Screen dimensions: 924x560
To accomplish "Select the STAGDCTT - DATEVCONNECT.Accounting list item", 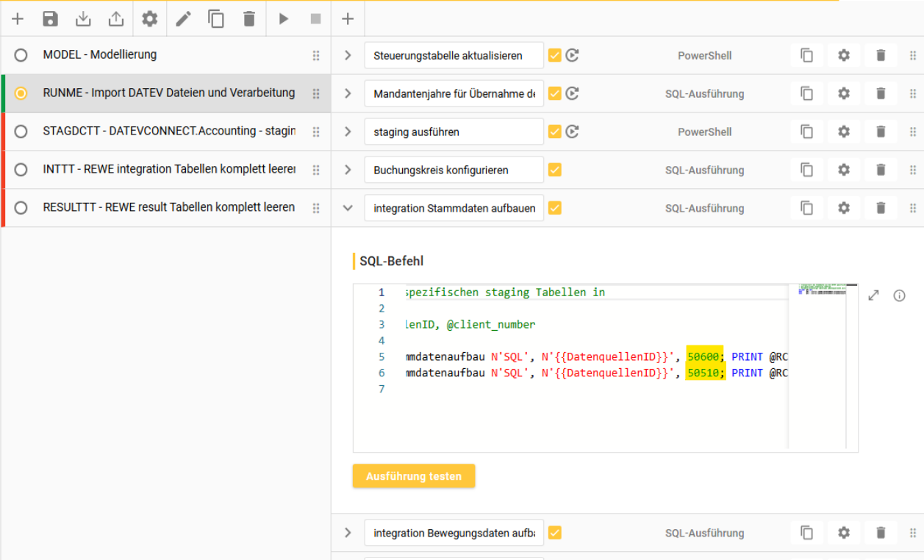I will (168, 131).
